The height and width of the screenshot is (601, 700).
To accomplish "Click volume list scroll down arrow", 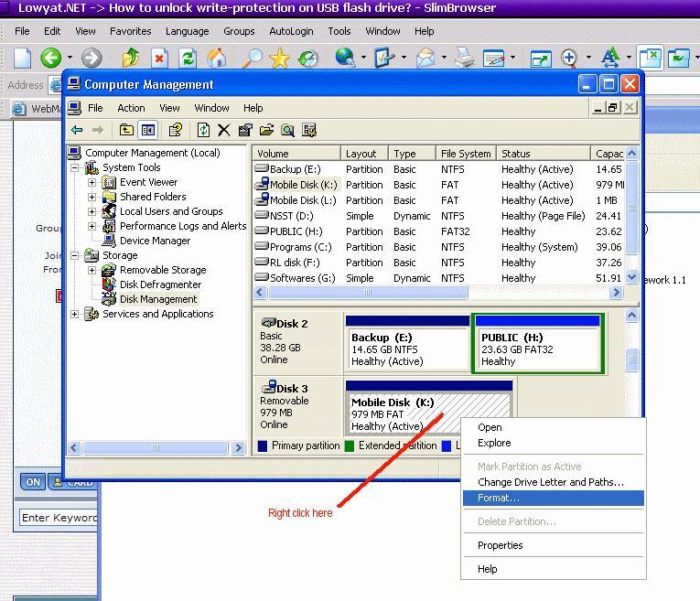I will coord(631,277).
